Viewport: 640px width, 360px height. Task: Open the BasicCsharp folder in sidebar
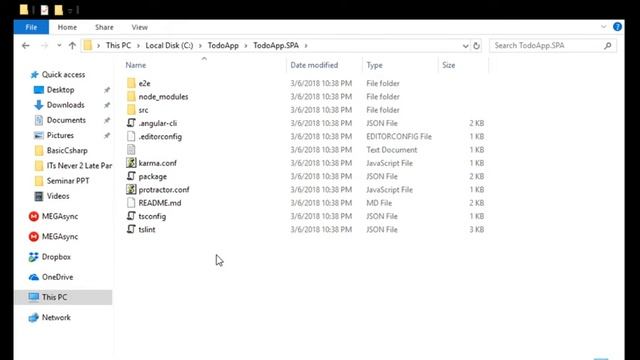67,151
